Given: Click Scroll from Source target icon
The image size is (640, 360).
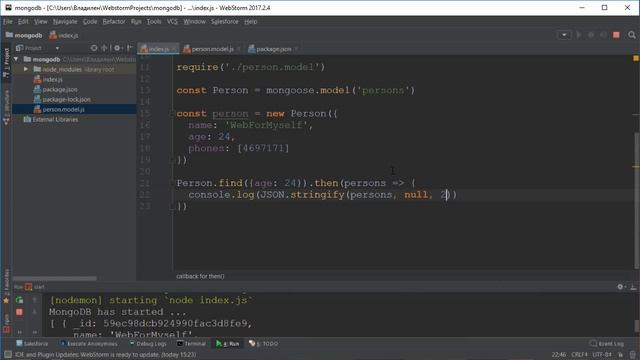Looking at the screenshot, I should 94,48.
